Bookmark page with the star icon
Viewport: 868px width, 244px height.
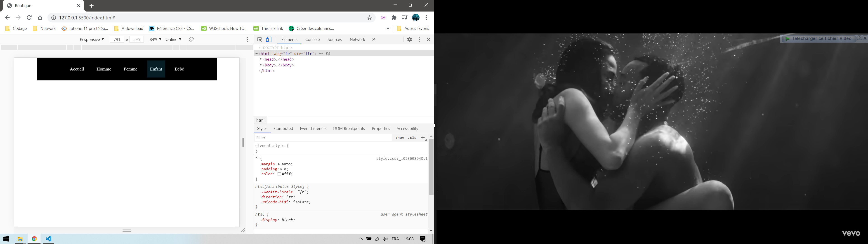370,18
